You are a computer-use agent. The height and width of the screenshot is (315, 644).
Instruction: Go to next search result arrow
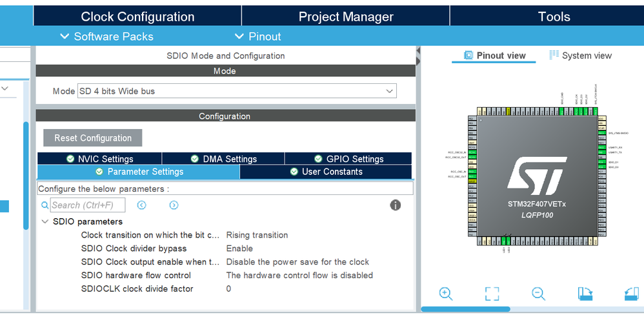pos(174,205)
